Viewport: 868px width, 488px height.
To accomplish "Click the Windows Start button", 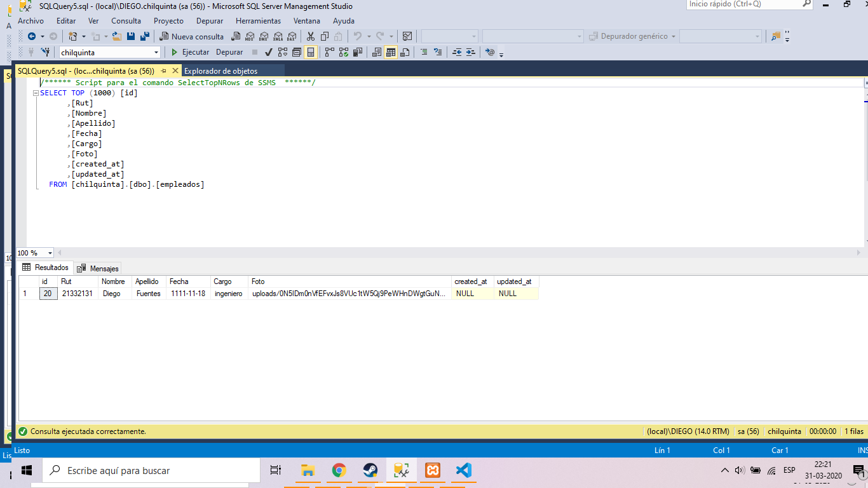I will 26,471.
